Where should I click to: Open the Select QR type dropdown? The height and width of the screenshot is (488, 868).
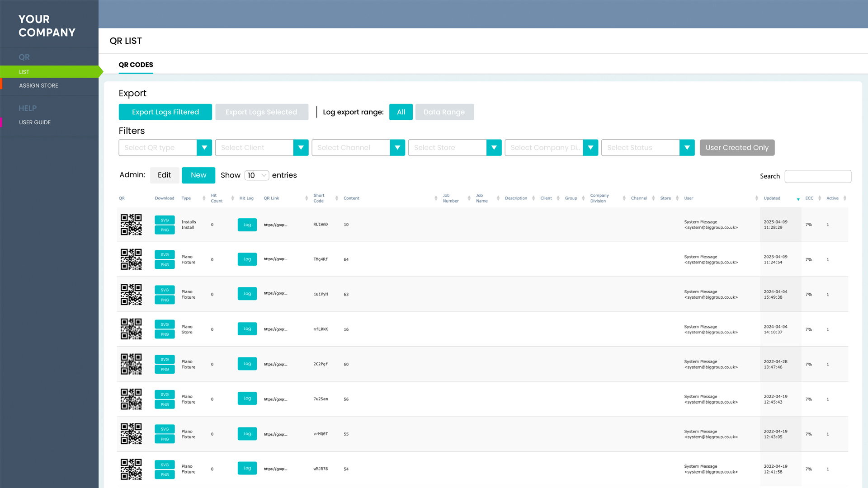pos(165,148)
